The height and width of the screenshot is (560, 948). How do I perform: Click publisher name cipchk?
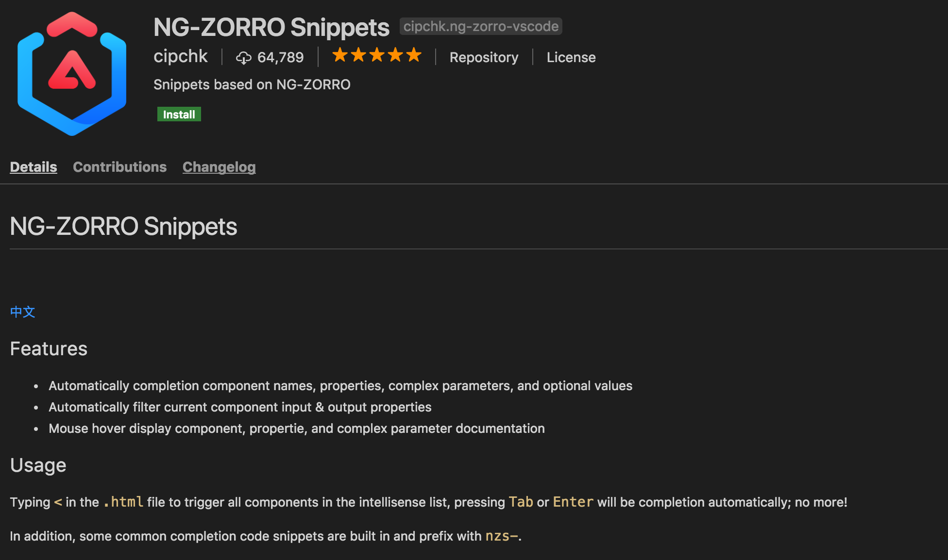coord(181,56)
